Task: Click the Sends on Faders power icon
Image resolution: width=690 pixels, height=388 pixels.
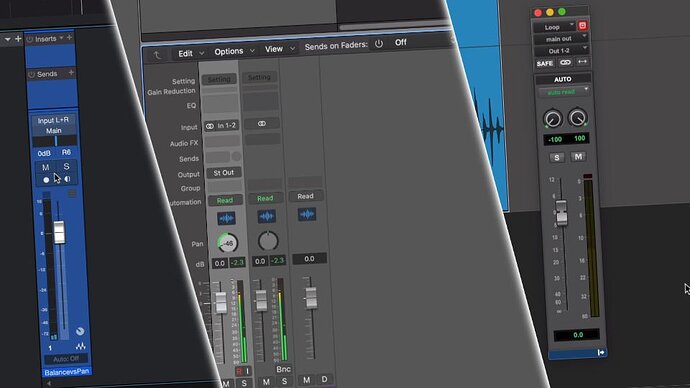Action: (378, 44)
